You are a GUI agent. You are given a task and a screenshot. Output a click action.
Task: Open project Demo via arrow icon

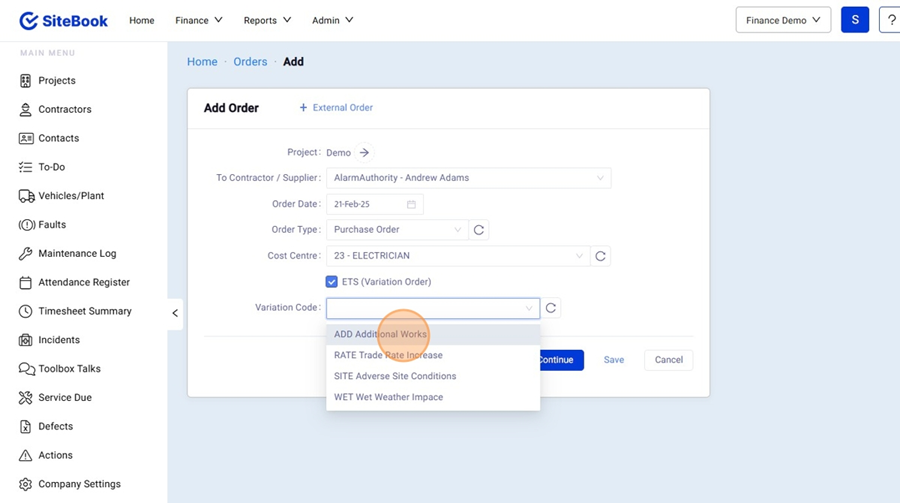click(365, 153)
